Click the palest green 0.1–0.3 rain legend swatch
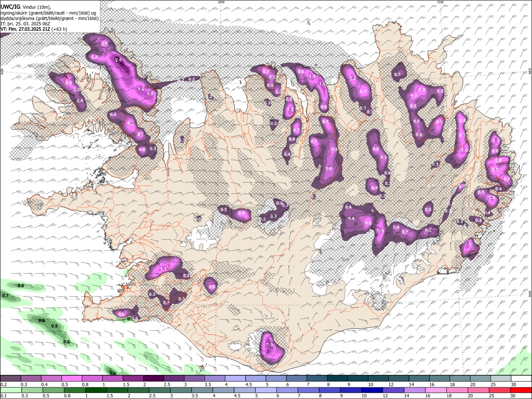The height and width of the screenshot is (399, 532). pyautogui.click(x=11, y=390)
